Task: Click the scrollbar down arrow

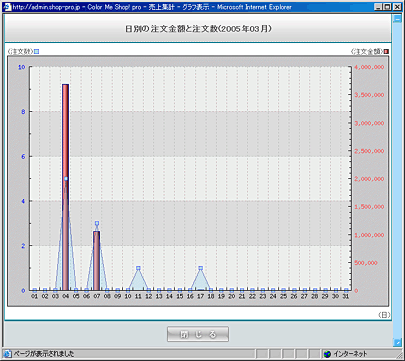Action: (x=397, y=342)
